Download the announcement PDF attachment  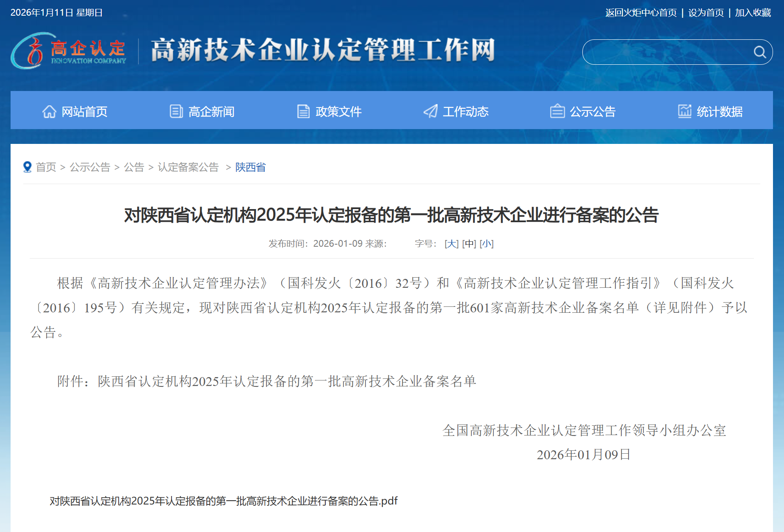[224, 501]
